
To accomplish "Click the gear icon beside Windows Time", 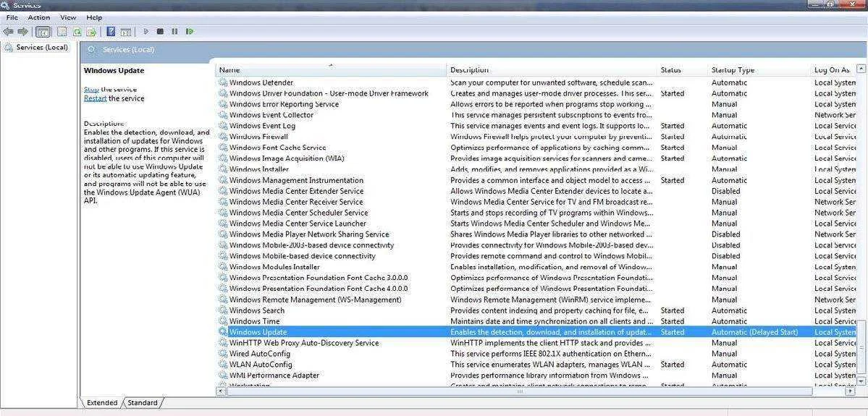I will coord(223,321).
